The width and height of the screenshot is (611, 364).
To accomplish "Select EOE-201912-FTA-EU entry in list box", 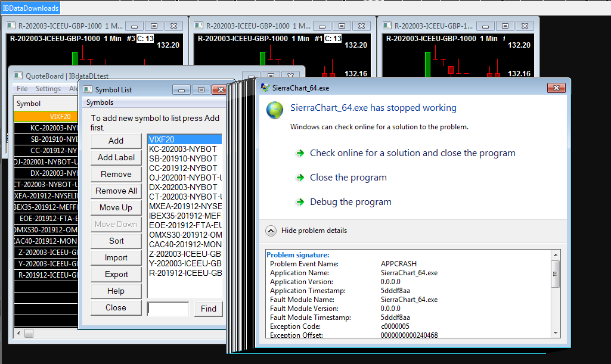I will (x=185, y=225).
